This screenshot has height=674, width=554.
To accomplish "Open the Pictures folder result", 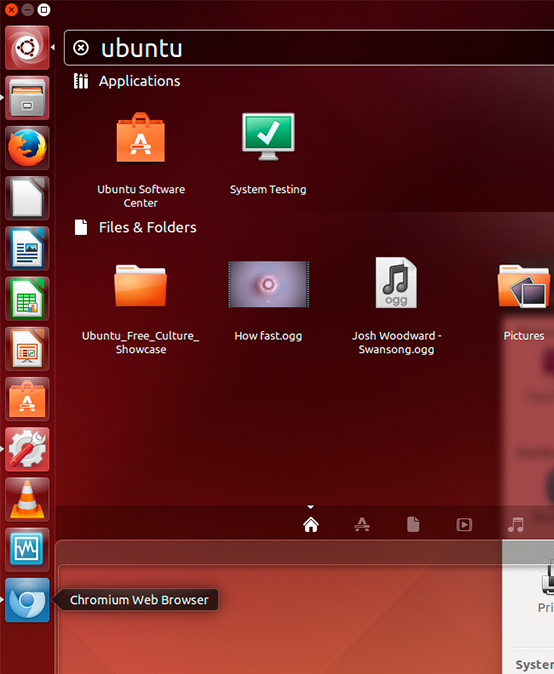I will (x=524, y=302).
